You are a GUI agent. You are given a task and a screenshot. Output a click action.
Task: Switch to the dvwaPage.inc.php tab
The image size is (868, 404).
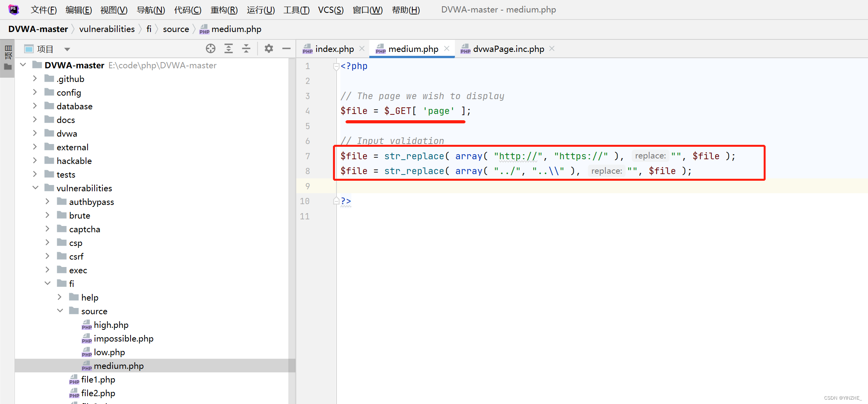click(x=508, y=49)
